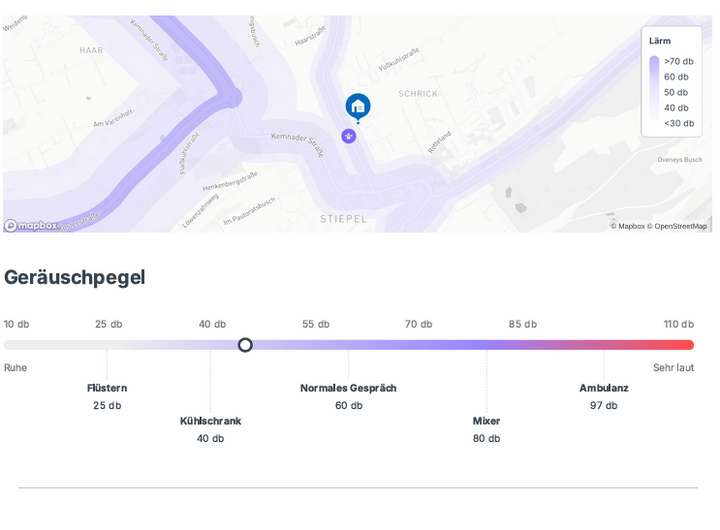The height and width of the screenshot is (530, 720).
Task: Click the >70 db legend entry
Action: [678, 61]
